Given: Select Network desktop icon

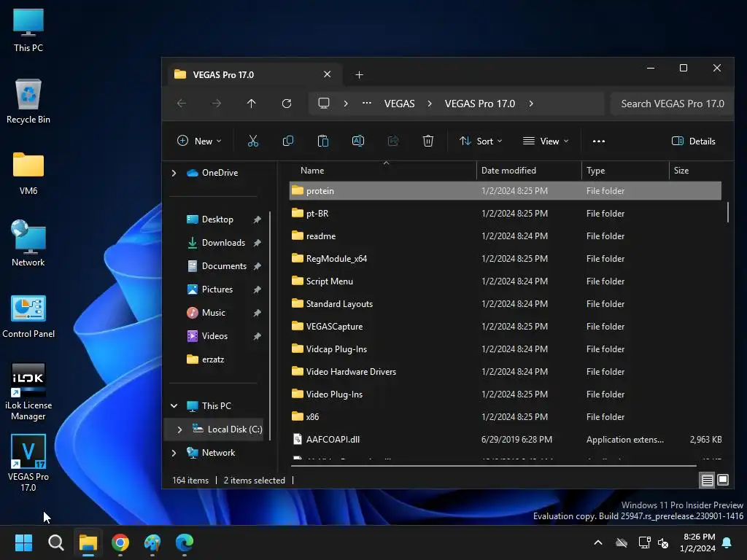Looking at the screenshot, I should [x=28, y=244].
